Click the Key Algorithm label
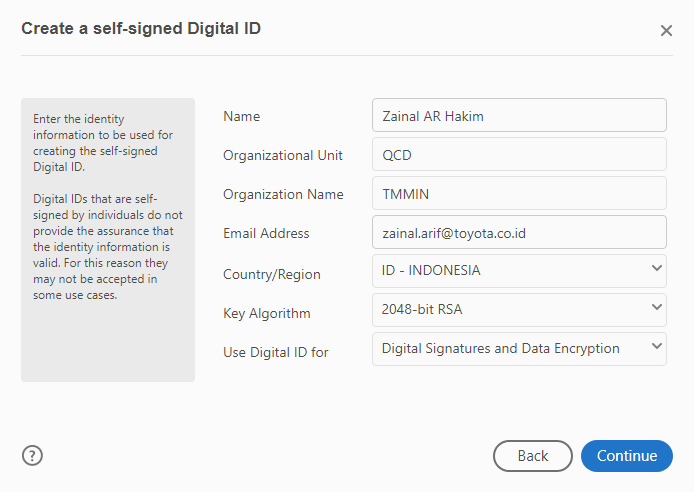The width and height of the screenshot is (694, 492). (266, 313)
